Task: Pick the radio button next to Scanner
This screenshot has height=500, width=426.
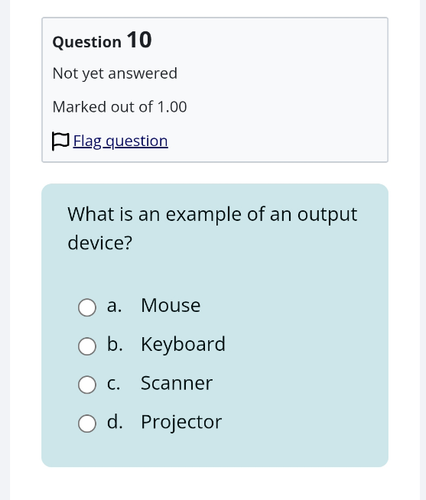Action: pyautogui.click(x=87, y=385)
